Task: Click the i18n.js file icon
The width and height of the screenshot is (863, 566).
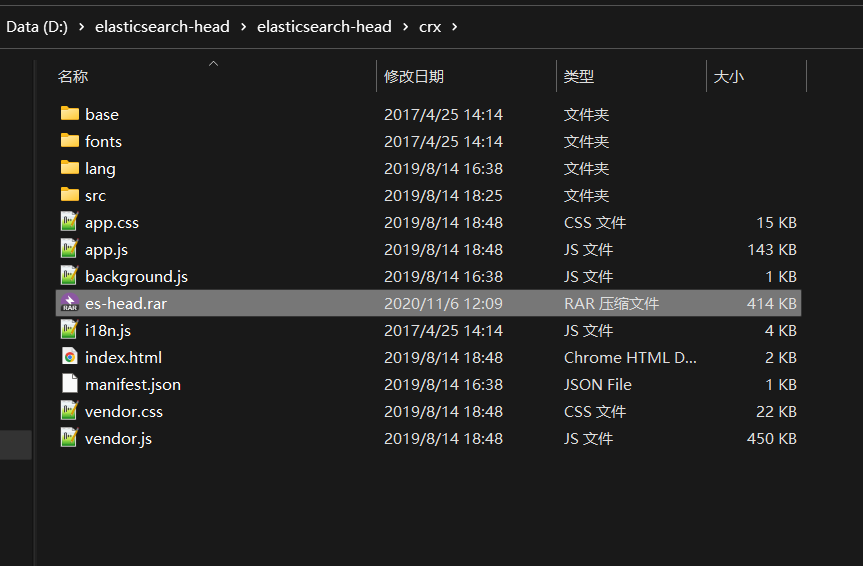Action: click(69, 329)
